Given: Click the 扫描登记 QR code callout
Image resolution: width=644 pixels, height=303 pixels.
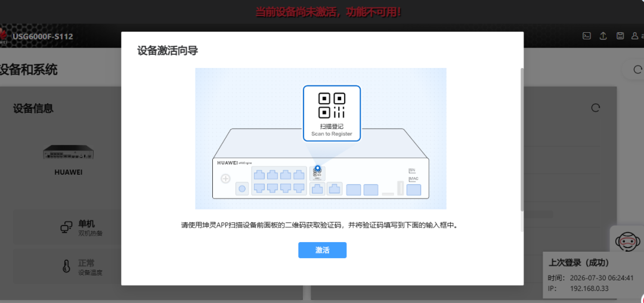Looking at the screenshot, I should tap(332, 113).
